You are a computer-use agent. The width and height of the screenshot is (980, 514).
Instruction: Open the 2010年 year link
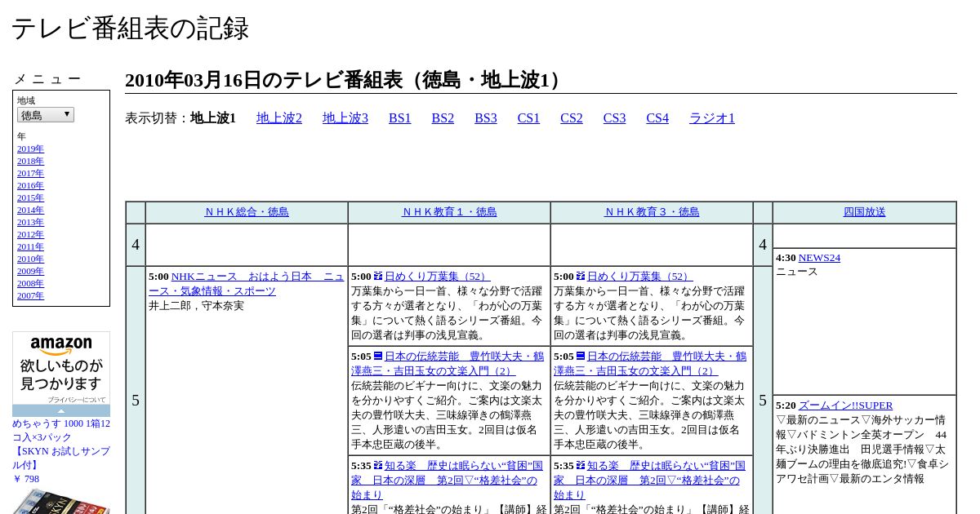[30, 259]
